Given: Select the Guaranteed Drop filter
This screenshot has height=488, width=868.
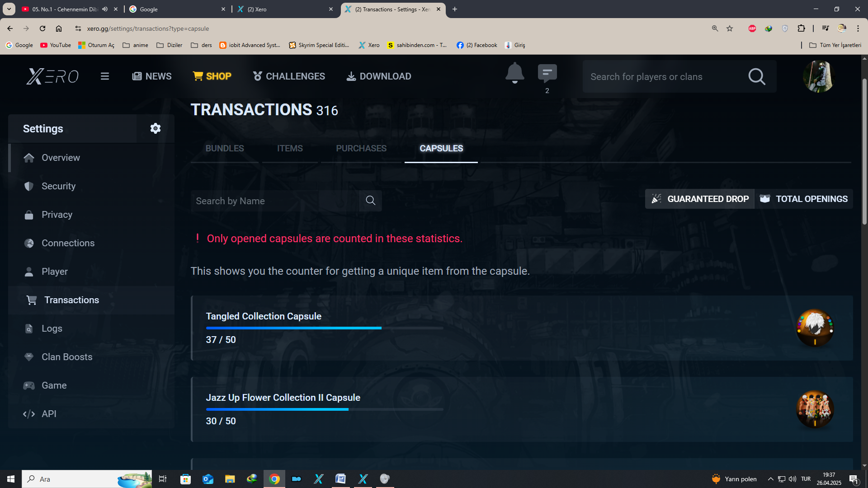Looking at the screenshot, I should (x=699, y=199).
